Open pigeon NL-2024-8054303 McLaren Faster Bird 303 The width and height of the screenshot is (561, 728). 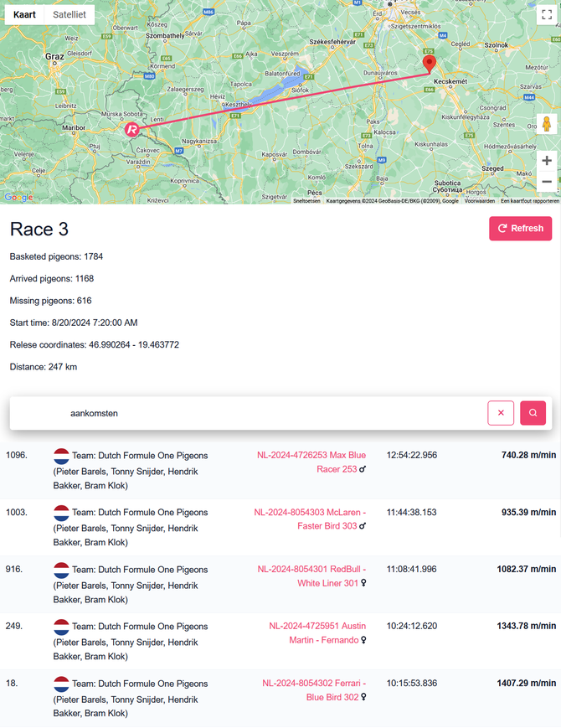[x=310, y=519]
